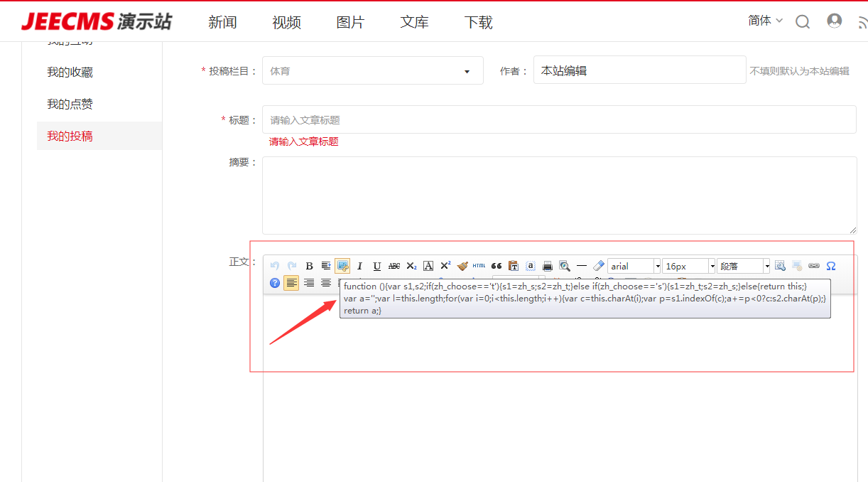Viewport: 868px width, 482px height.
Task: Open the 文库 navigation menu
Action: (x=414, y=22)
